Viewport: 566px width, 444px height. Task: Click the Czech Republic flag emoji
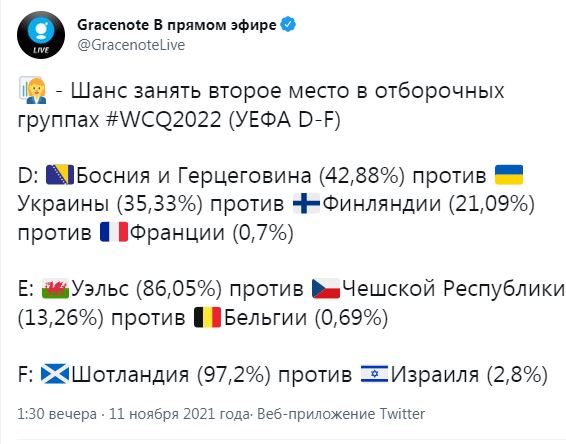click(326, 288)
